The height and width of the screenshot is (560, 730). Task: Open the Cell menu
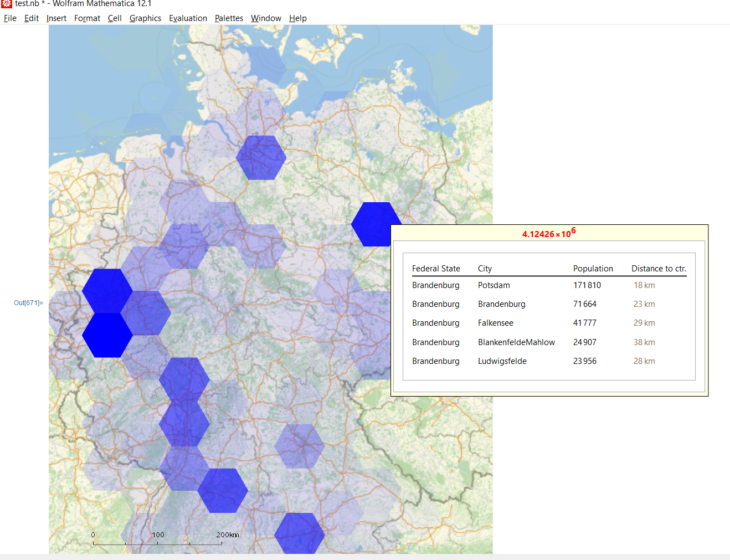point(115,18)
